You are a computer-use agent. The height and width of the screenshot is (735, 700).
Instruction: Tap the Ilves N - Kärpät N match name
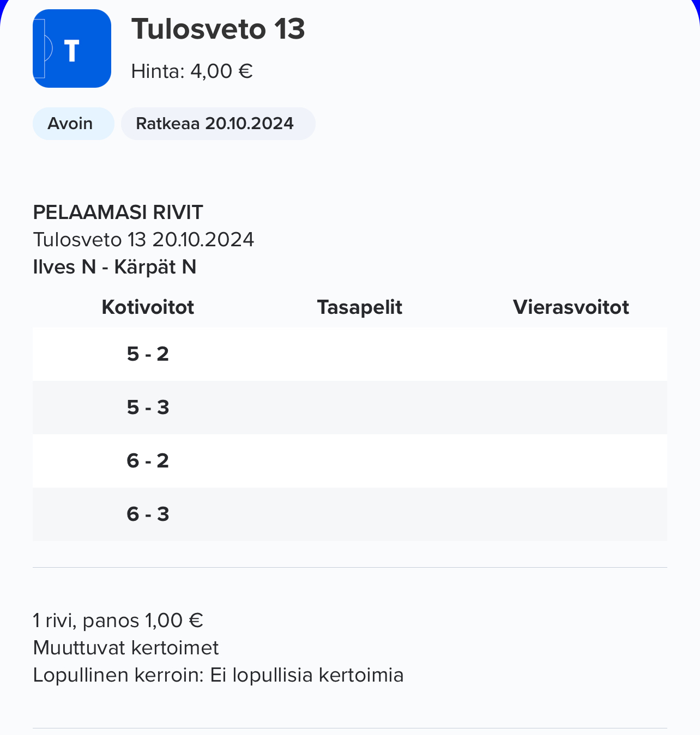tap(114, 267)
